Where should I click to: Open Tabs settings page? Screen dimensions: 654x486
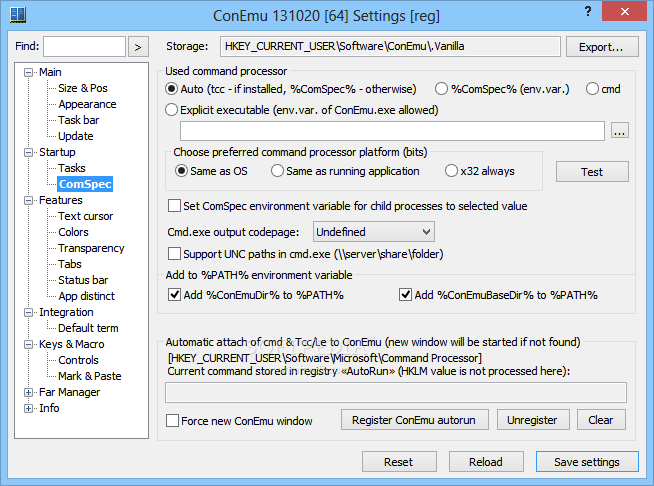[70, 264]
